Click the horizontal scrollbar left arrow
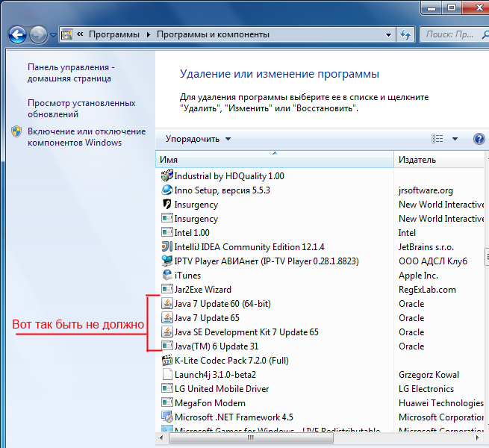The width and height of the screenshot is (489, 448). click(161, 438)
